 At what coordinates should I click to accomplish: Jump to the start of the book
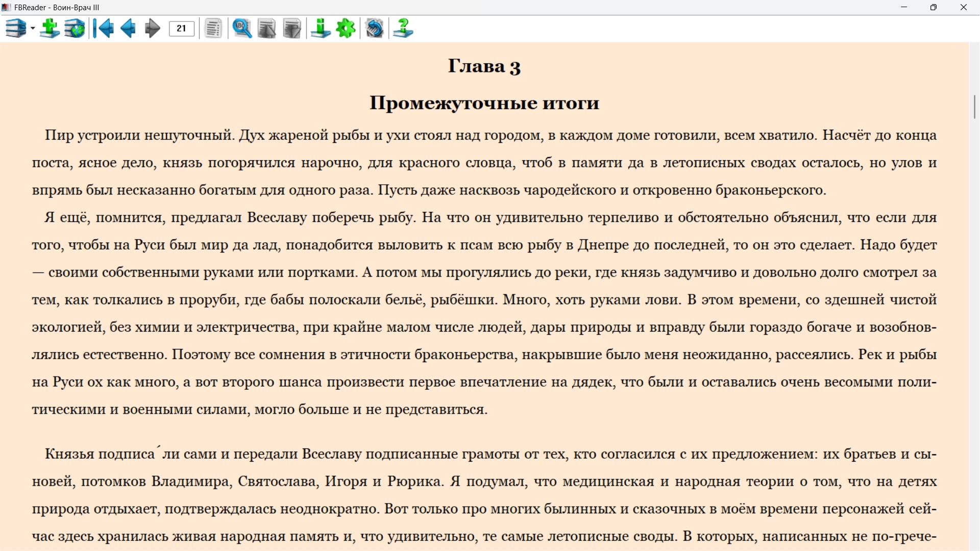104,29
